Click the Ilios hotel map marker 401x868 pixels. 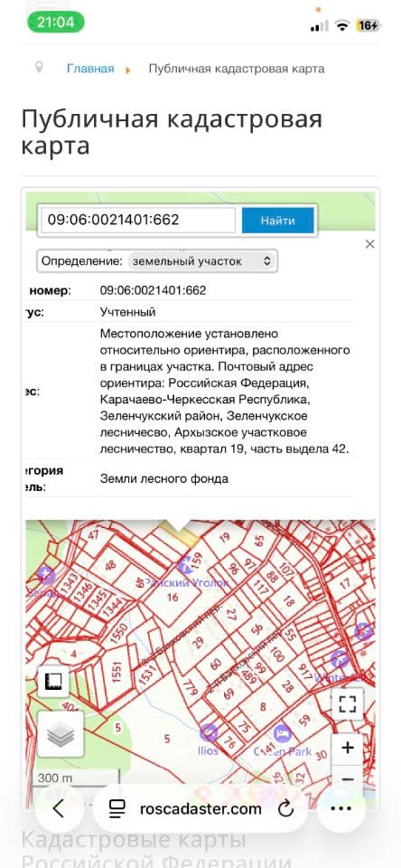click(209, 733)
